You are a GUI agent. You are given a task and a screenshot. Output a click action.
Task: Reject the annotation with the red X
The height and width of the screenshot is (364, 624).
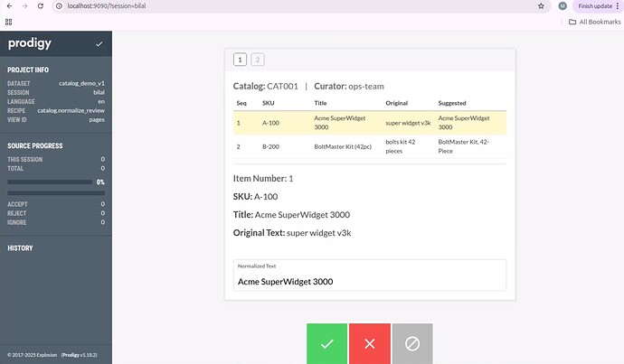370,343
